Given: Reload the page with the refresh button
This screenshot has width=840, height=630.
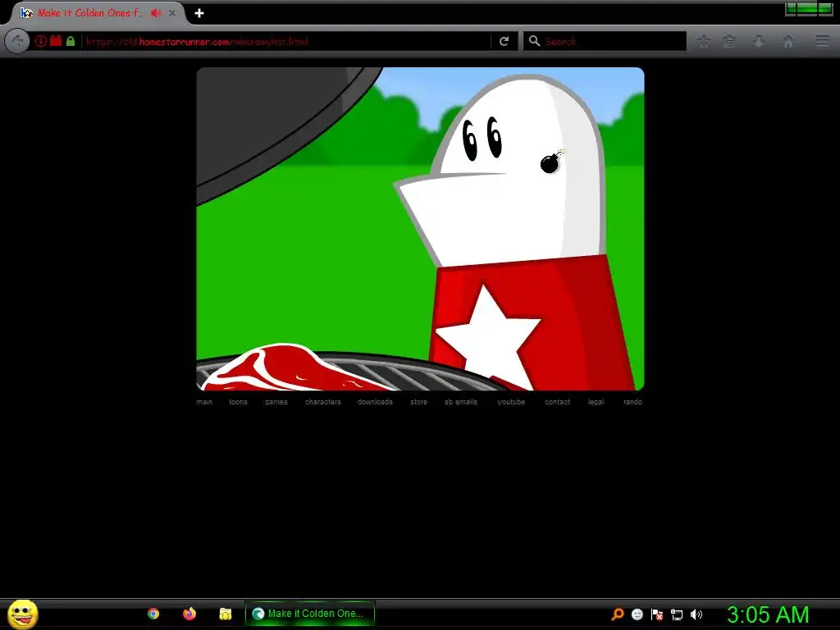Looking at the screenshot, I should 504,41.
